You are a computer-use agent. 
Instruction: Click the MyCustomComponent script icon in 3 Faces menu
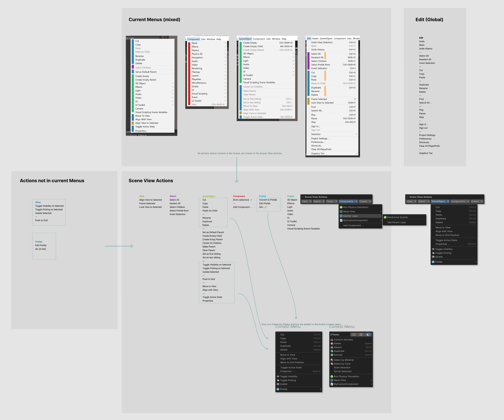[x=332, y=384]
